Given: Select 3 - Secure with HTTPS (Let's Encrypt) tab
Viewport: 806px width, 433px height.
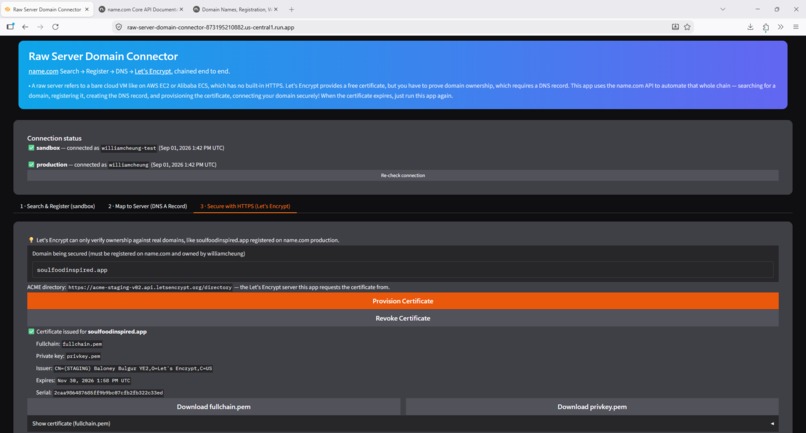Looking at the screenshot, I should pos(245,206).
